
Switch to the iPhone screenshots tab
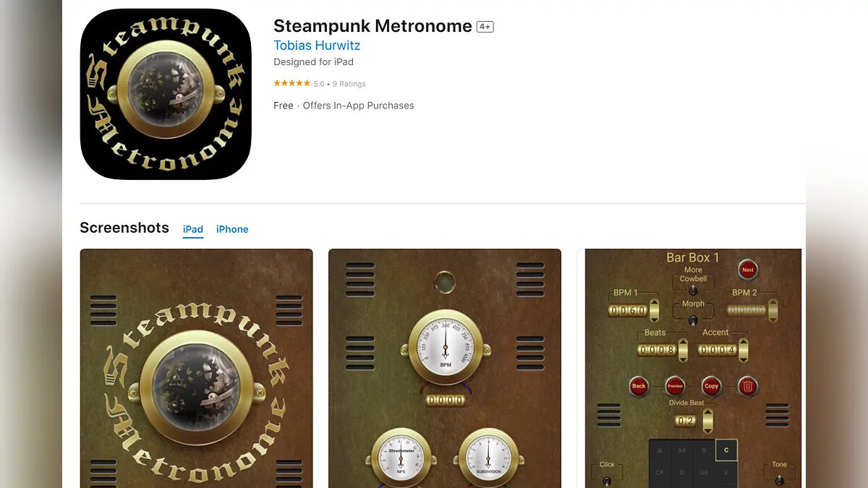coord(232,229)
